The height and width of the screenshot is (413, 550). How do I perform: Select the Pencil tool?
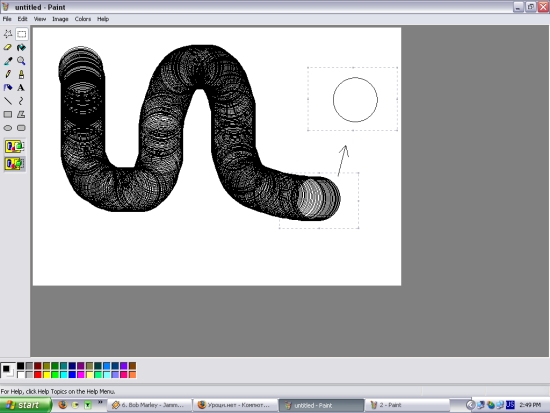click(x=8, y=74)
